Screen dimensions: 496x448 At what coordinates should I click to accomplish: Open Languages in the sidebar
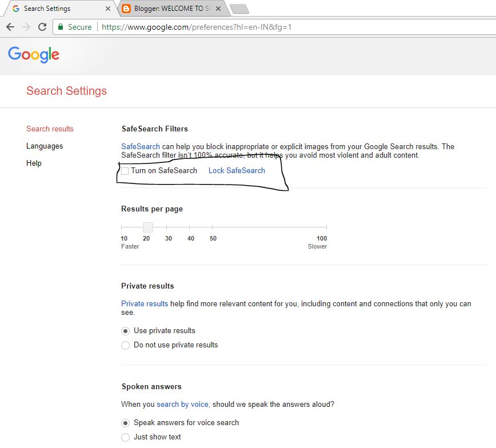[45, 146]
